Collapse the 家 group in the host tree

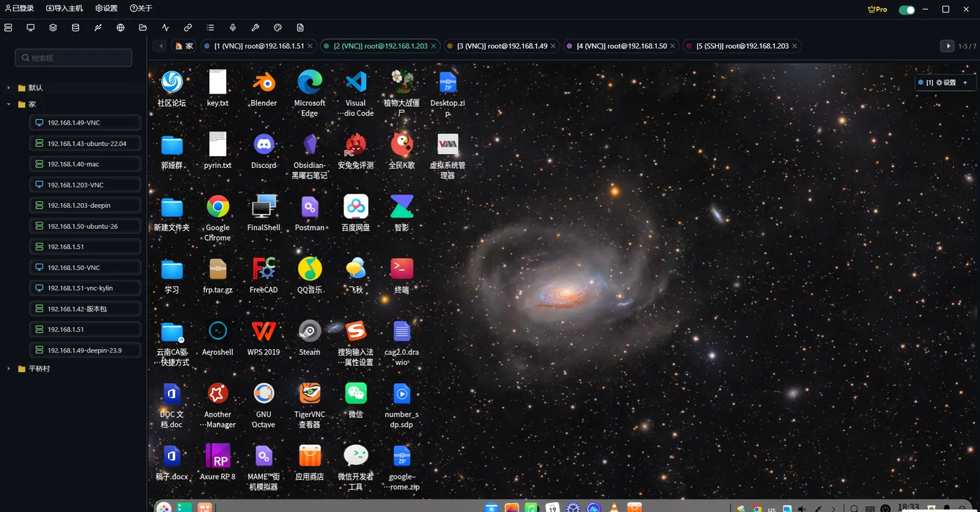(9, 104)
